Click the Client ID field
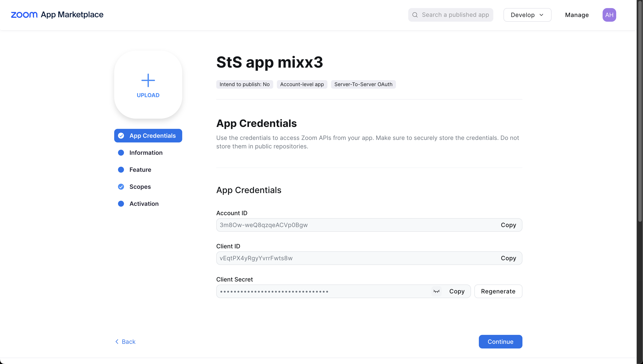Screen dimensions: 643x364 click(x=369, y=258)
